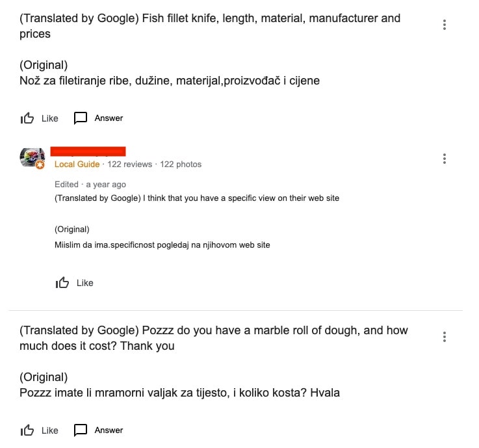Click thumbs-up icon under marble roll question
Viewport: 479px width, 448px height.
27,430
